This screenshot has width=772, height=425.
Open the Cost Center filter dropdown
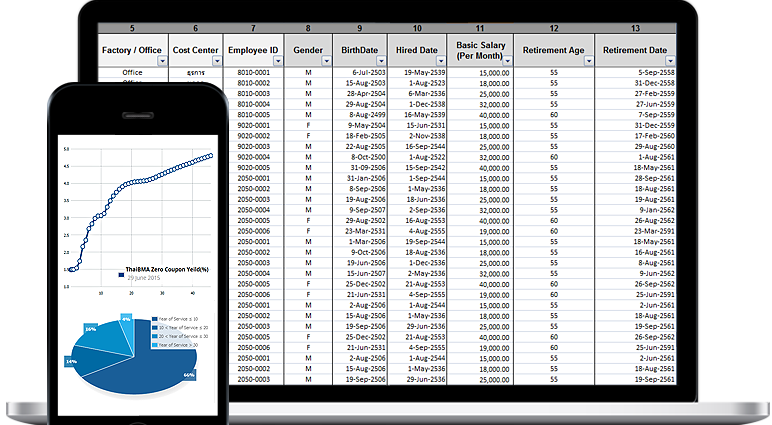click(217, 61)
